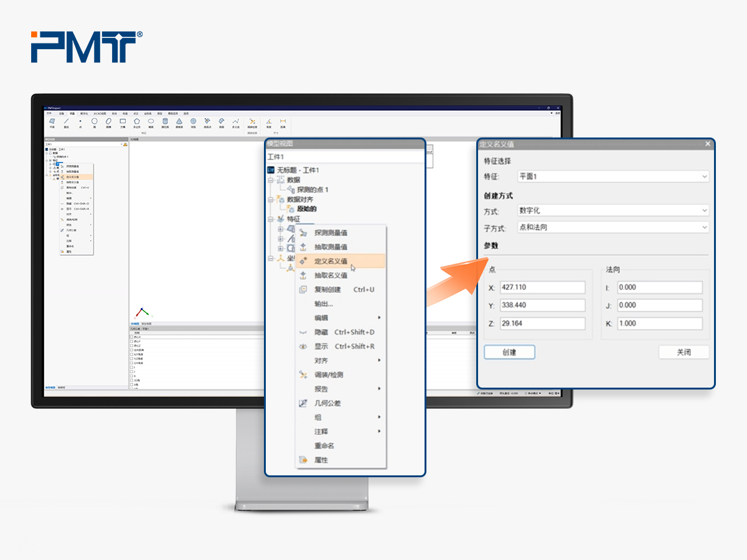Screen dimensions: 747x560
Task: Choose 显示 in the enlarged context menu
Action: point(341,347)
